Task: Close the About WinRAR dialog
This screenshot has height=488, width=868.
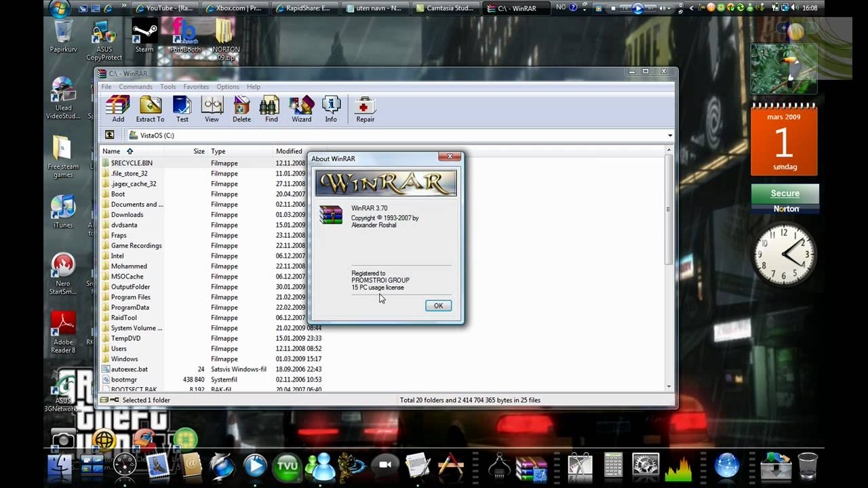Action: pos(449,157)
